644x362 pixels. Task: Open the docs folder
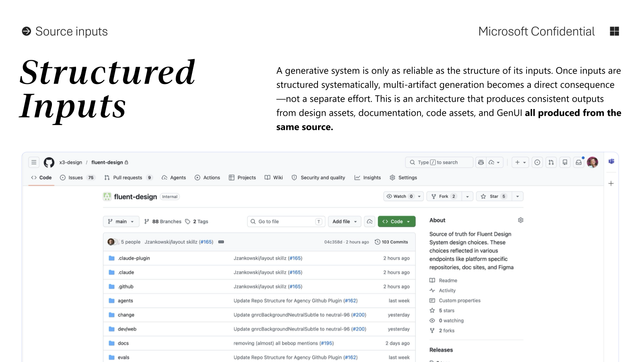(123, 343)
